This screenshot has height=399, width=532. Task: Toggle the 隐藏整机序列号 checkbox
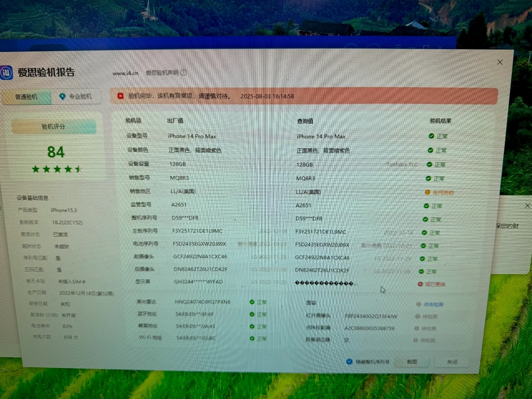tap(349, 362)
